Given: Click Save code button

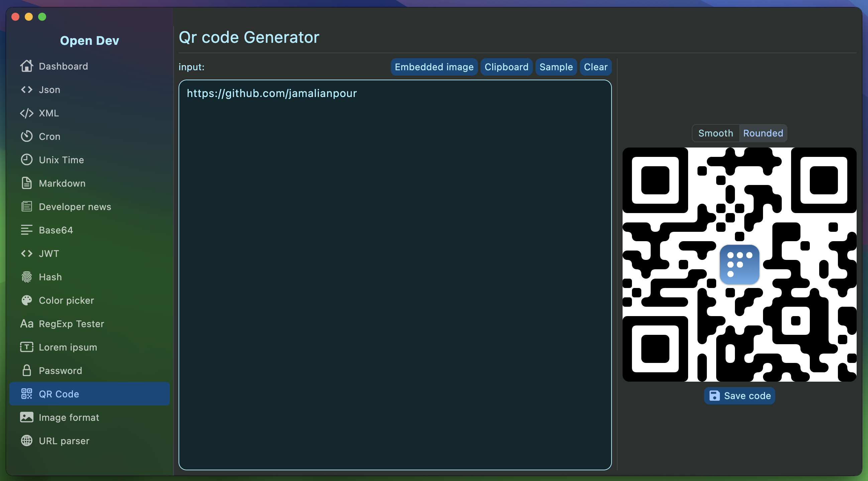Looking at the screenshot, I should [740, 396].
